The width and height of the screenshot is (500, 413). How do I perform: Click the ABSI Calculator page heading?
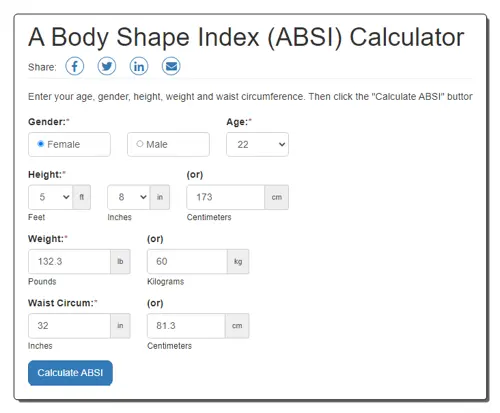pyautogui.click(x=246, y=37)
